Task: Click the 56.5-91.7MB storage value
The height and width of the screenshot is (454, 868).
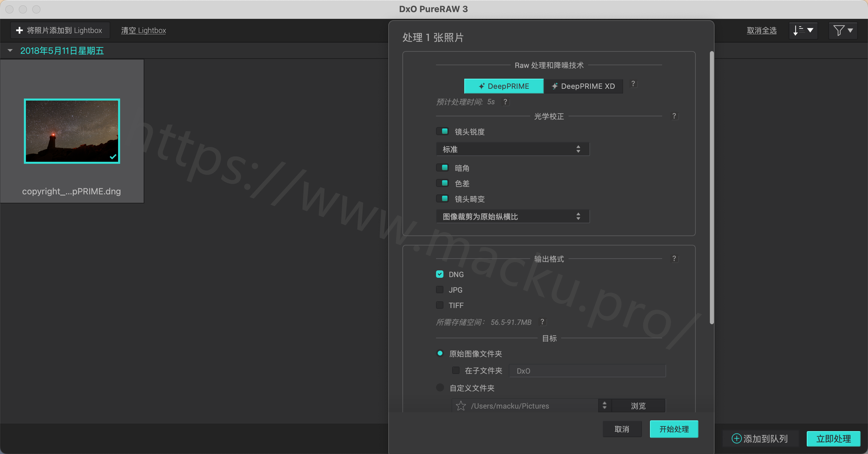Action: click(x=511, y=322)
